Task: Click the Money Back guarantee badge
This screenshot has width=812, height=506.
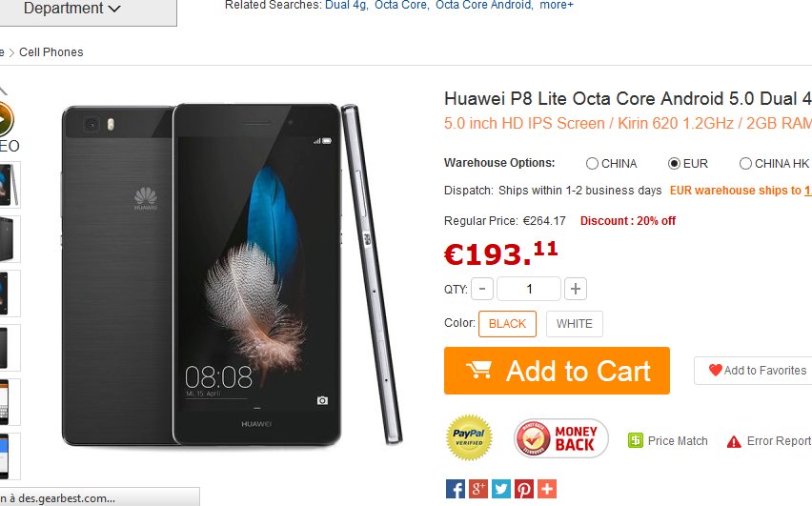Action: [x=560, y=438]
